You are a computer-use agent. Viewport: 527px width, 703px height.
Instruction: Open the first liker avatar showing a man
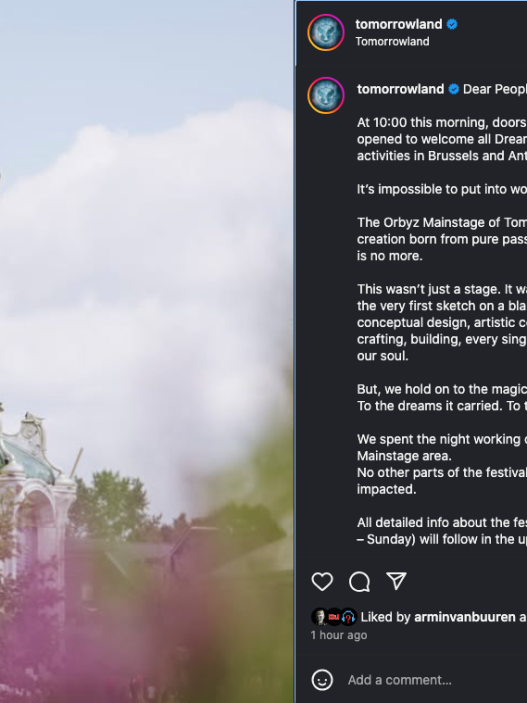tap(319, 617)
